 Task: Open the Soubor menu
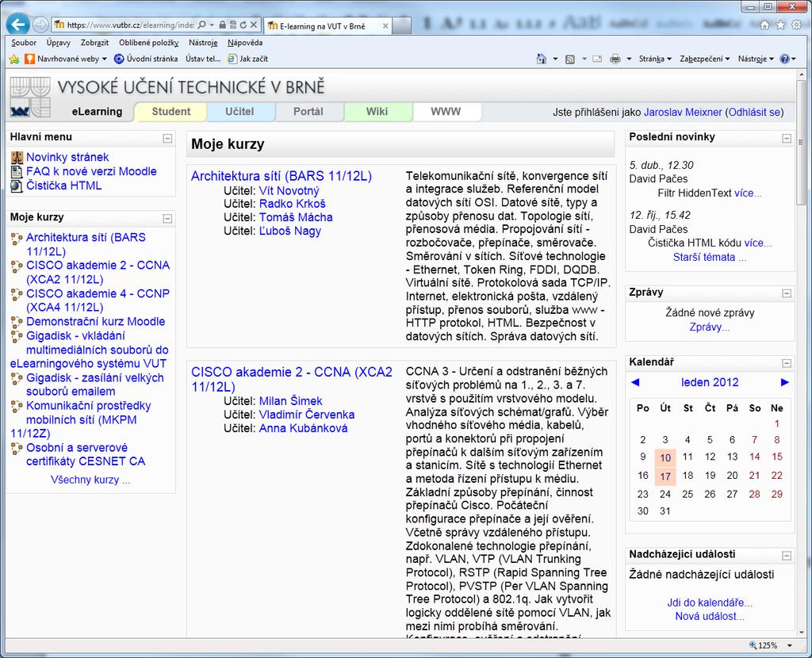click(x=24, y=43)
